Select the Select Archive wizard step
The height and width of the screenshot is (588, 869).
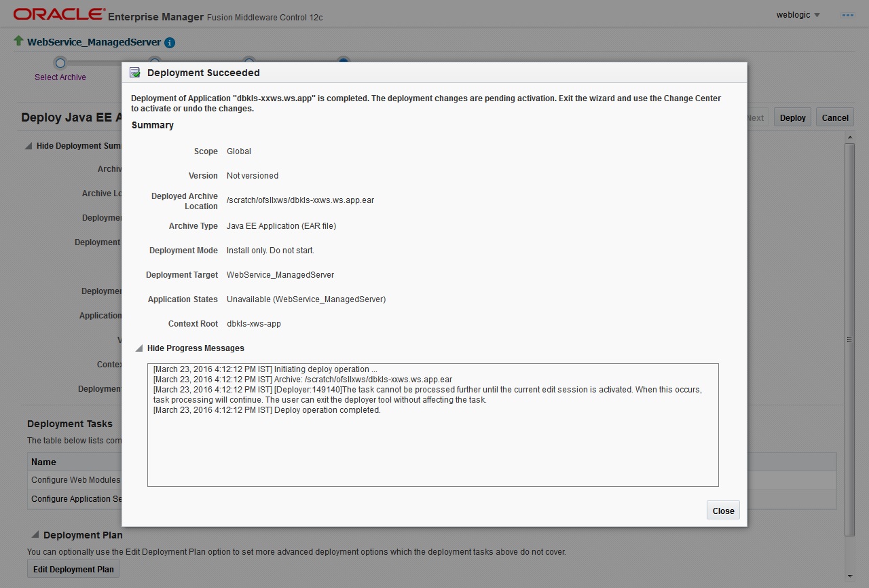click(x=60, y=77)
